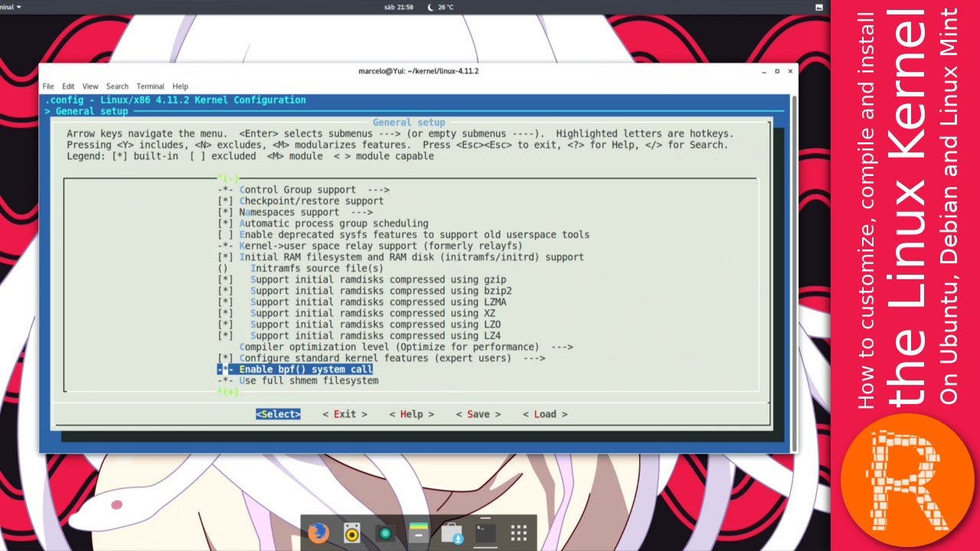The height and width of the screenshot is (551, 980).
Task: Click the Terminal icon in the dock
Action: point(485,533)
